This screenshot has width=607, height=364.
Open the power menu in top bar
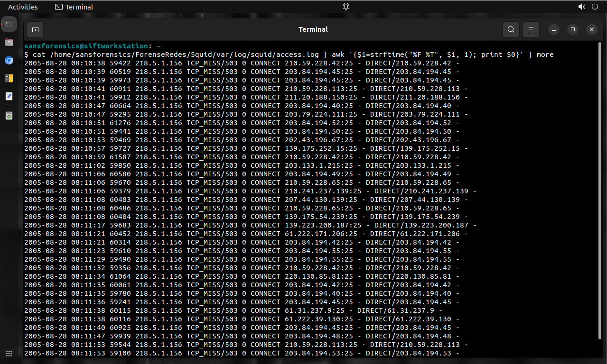coord(595,7)
